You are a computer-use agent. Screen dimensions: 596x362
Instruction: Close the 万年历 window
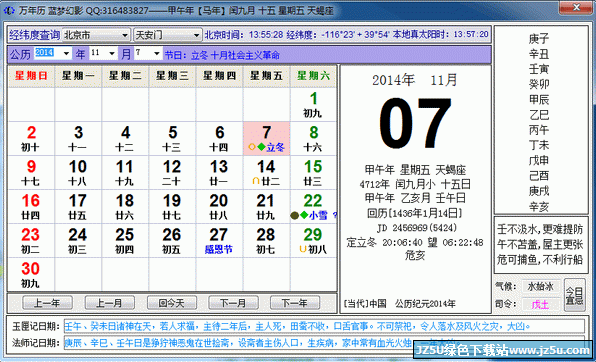[576, 8]
